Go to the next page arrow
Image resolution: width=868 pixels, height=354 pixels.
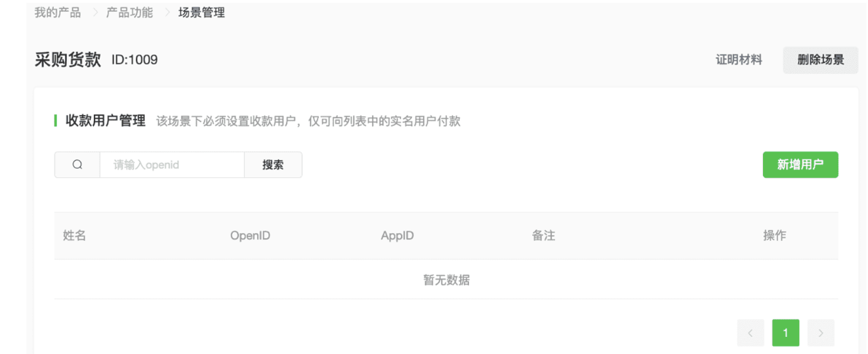pos(821,333)
